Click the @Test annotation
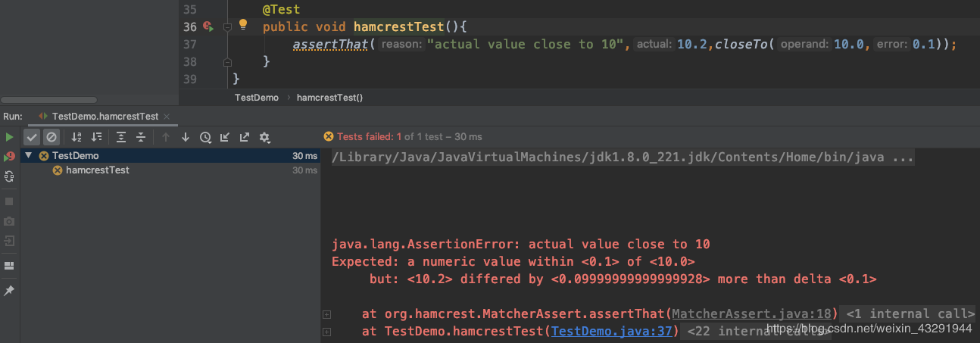This screenshot has width=980, height=343. 282,10
